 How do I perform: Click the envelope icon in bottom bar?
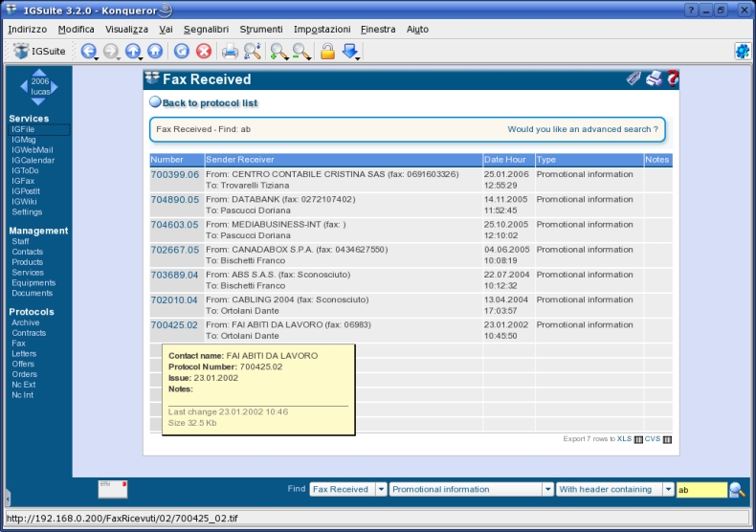click(113, 489)
